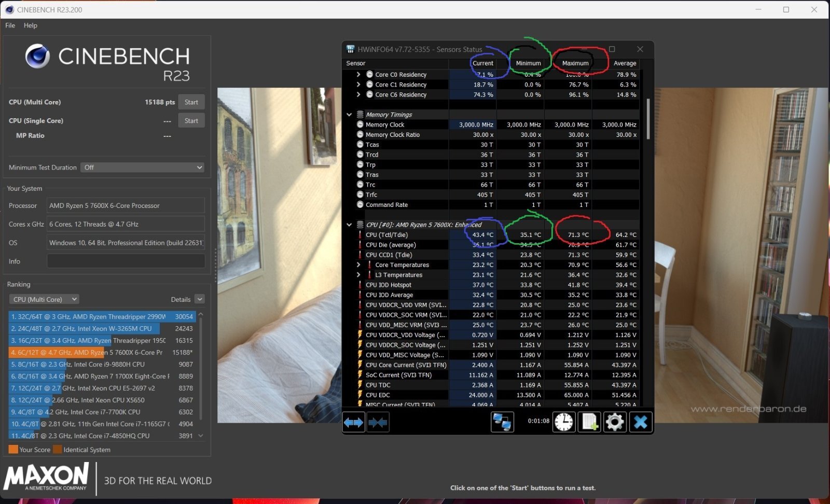Select the Core i9-9880H ranking entry
The image size is (830, 504).
click(102, 364)
